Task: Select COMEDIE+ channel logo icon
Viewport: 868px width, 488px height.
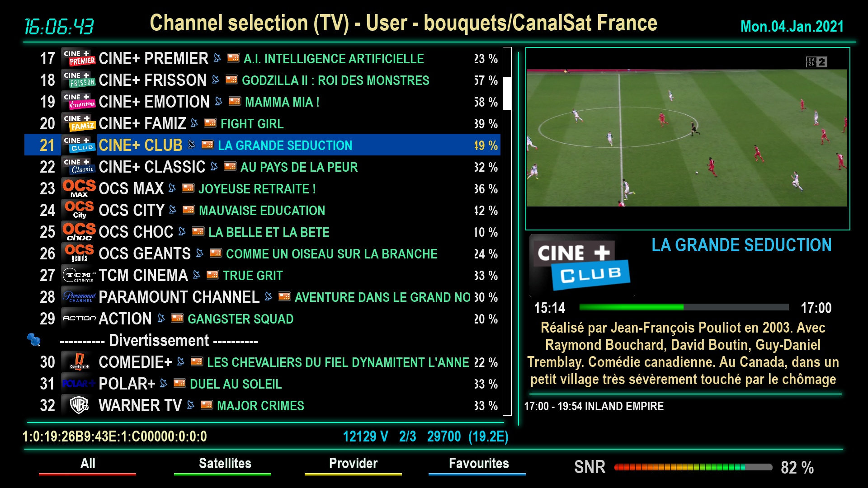Action: [x=79, y=362]
